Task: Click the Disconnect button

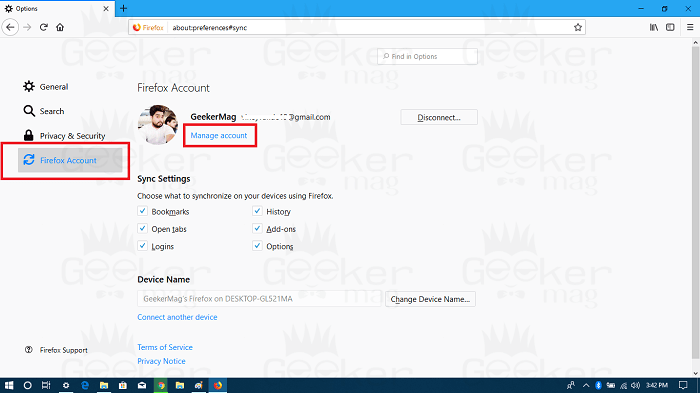Action: [439, 117]
